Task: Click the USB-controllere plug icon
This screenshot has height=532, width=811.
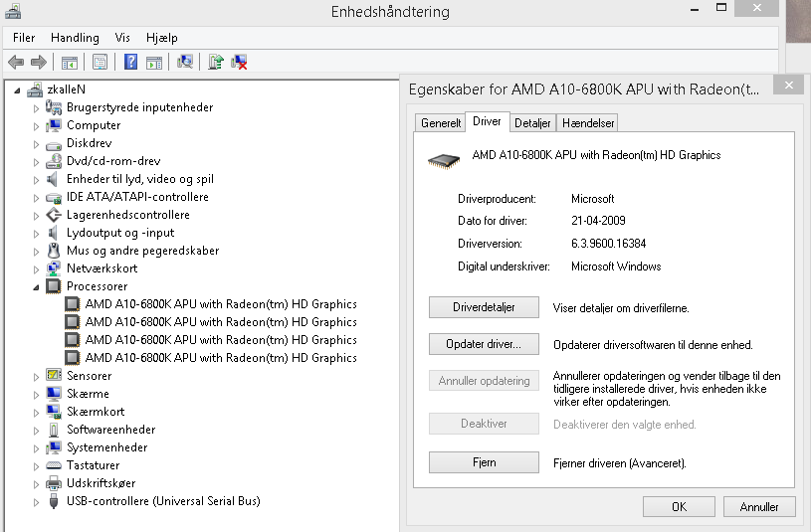Action: pyautogui.click(x=54, y=501)
